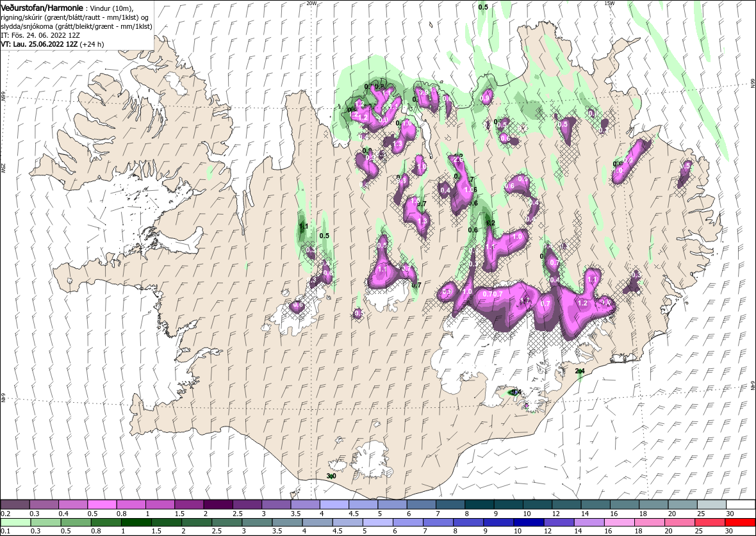
Task: Click the 20W longitude label on the top edge
Action: click(312, 3)
